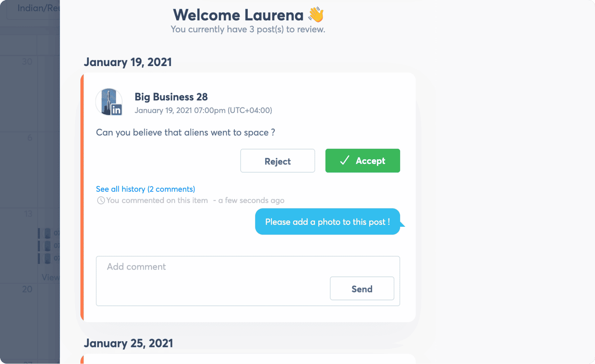
Task: Select the 'Please add a photo' comment bubble
Action: [x=327, y=222]
